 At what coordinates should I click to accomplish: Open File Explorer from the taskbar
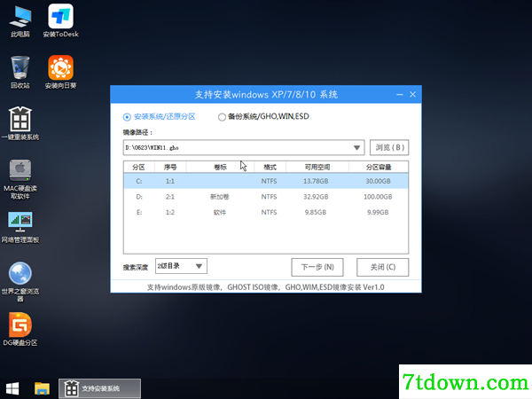pyautogui.click(x=42, y=388)
